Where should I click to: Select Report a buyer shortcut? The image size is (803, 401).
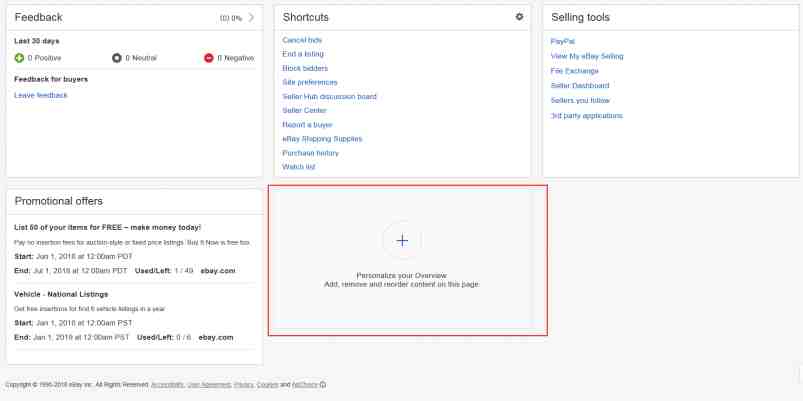pos(307,124)
